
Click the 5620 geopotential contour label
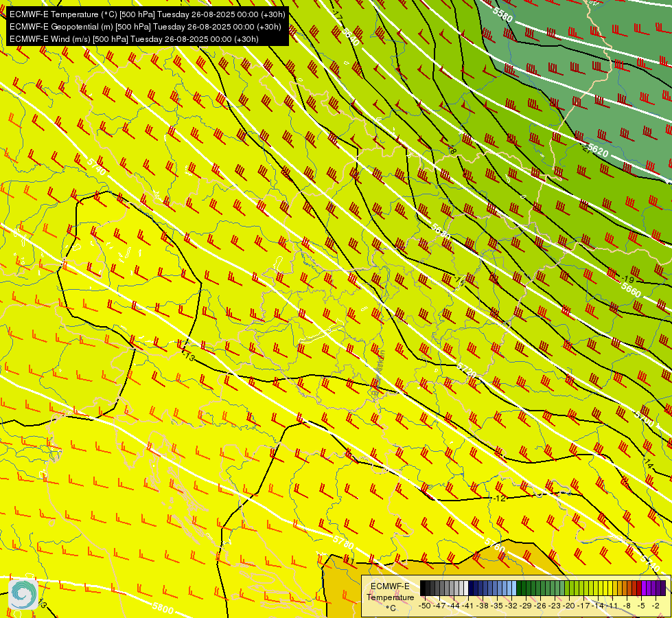(x=598, y=150)
